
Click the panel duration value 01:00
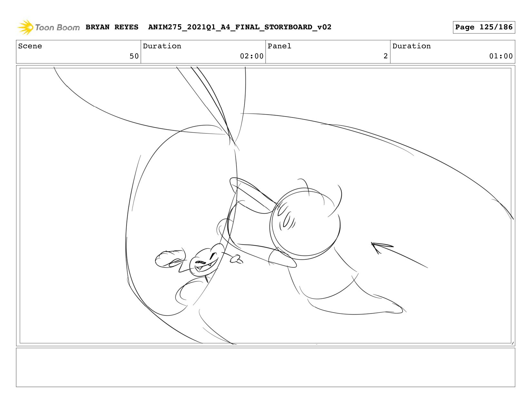(501, 56)
